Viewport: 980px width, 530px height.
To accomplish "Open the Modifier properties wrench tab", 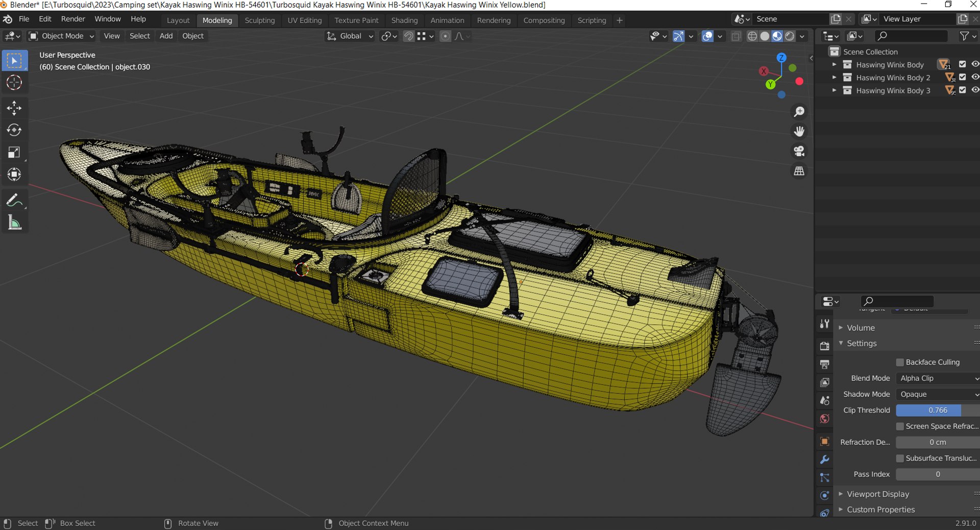I will tap(824, 460).
